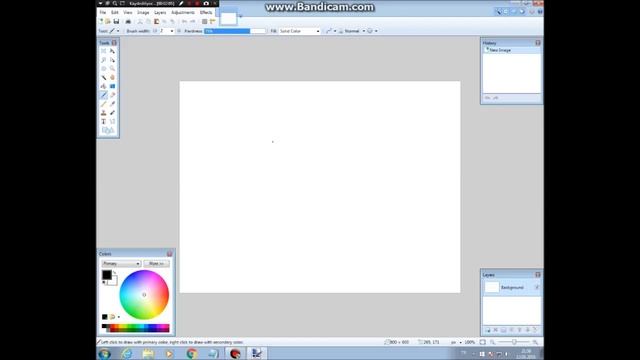Click Add color to palette icon
This screenshot has width=640, height=360.
pos(104,317)
